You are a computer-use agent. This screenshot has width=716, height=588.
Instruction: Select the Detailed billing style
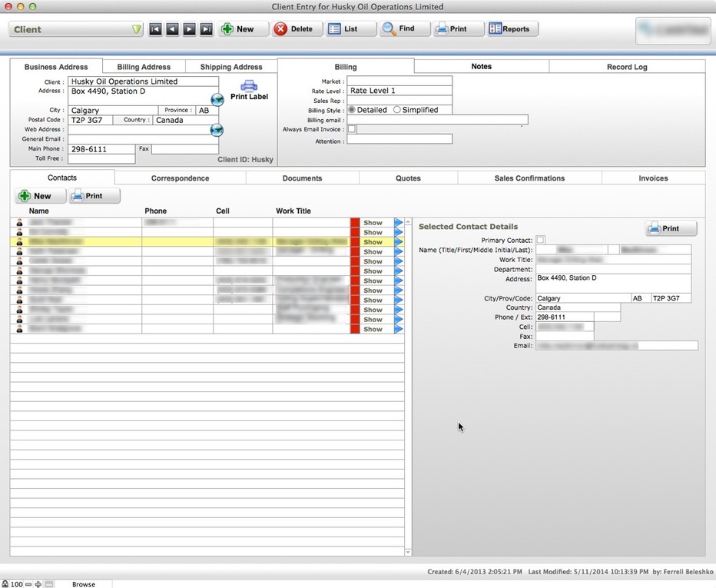[x=352, y=110]
